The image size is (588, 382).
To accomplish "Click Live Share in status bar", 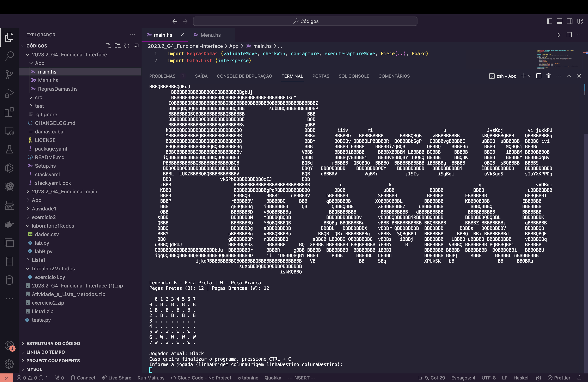I will (117, 378).
